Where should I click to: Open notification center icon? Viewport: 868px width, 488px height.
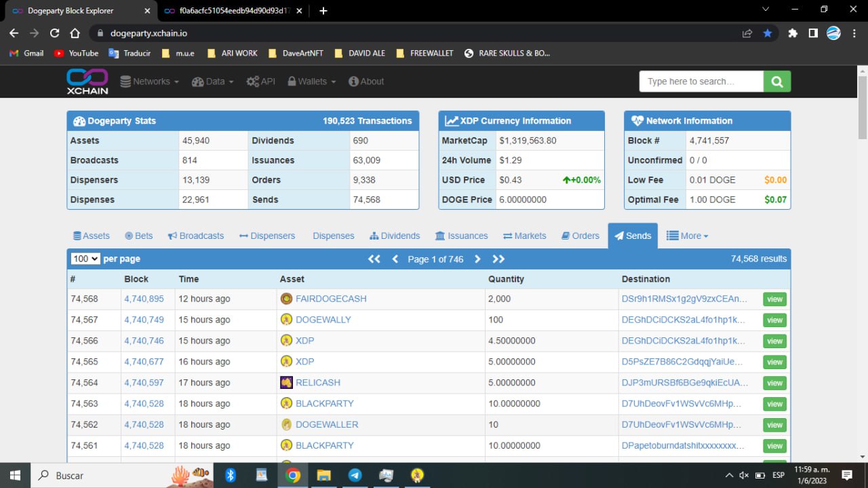tap(847, 475)
